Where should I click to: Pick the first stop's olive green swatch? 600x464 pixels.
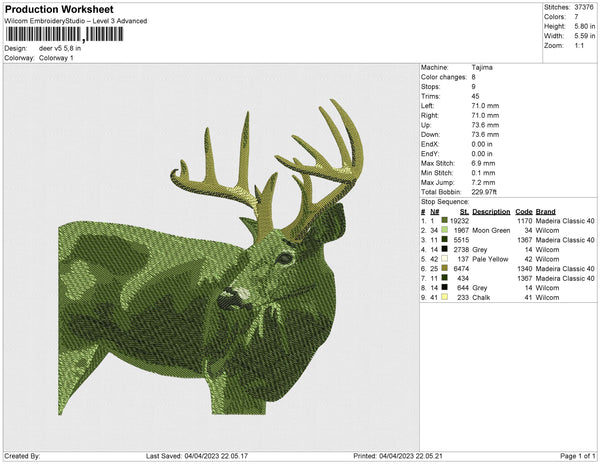tap(445, 221)
